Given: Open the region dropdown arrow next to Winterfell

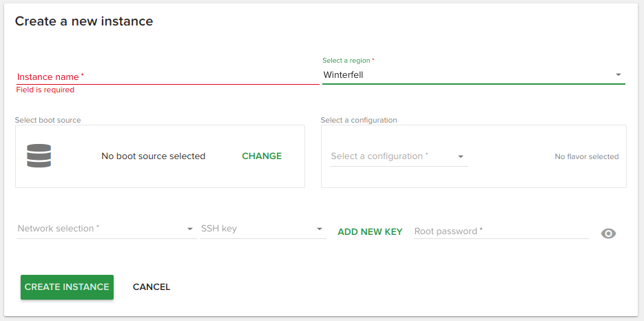Looking at the screenshot, I should pyautogui.click(x=618, y=74).
